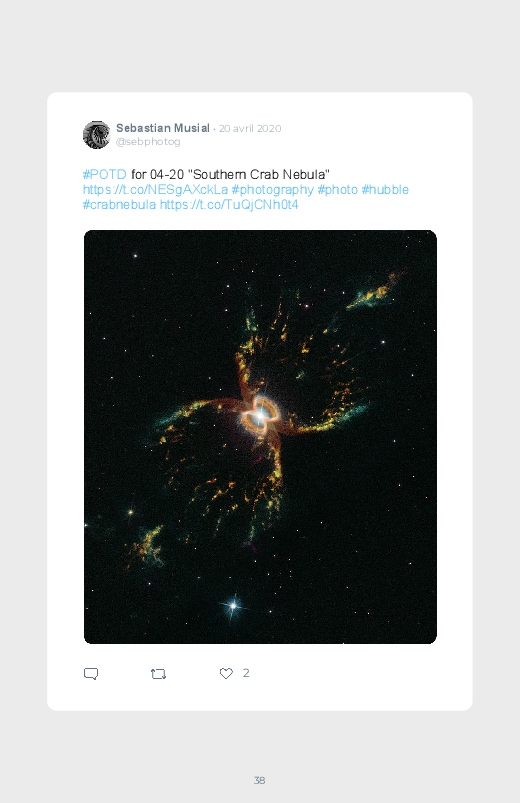Image resolution: width=520 pixels, height=803 pixels.
Task: Open the t.co/NESgAXckLa link
Action: tap(155, 190)
